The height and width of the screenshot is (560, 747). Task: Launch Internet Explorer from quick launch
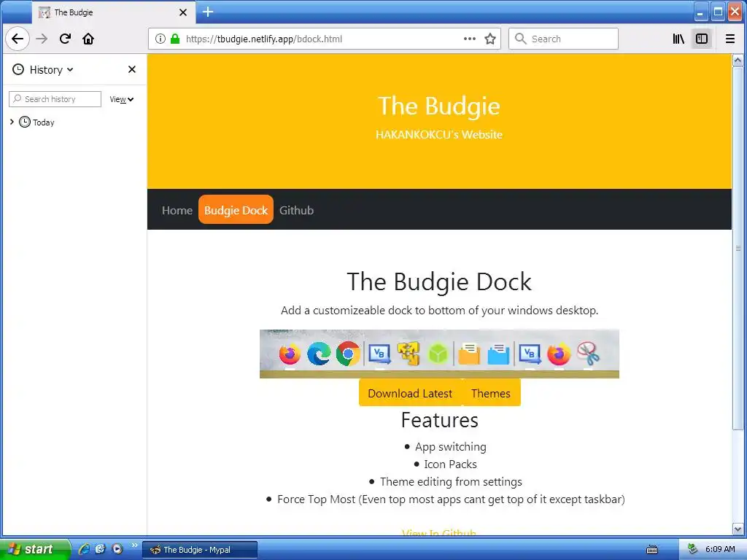click(85, 549)
